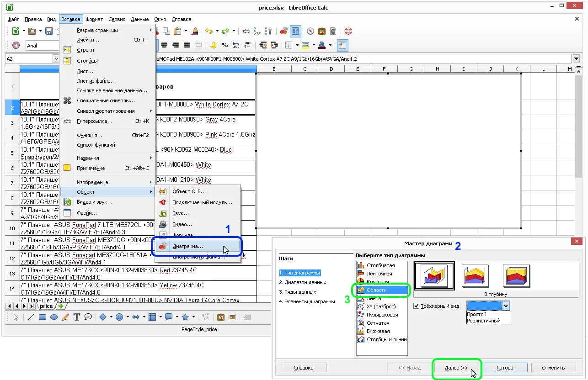
Task: Click the Insert chart toolbar icon
Action: click(284, 31)
